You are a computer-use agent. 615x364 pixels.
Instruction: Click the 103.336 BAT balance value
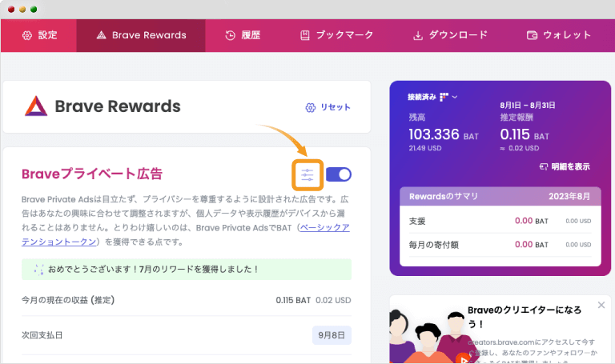(444, 135)
